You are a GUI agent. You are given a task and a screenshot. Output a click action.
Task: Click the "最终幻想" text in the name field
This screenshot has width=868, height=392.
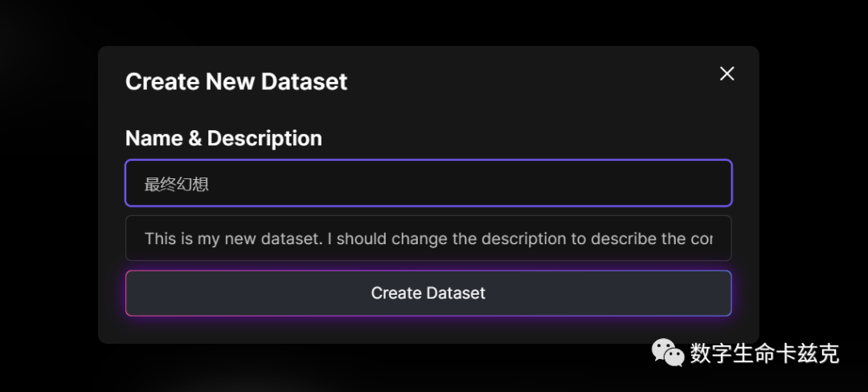177,184
